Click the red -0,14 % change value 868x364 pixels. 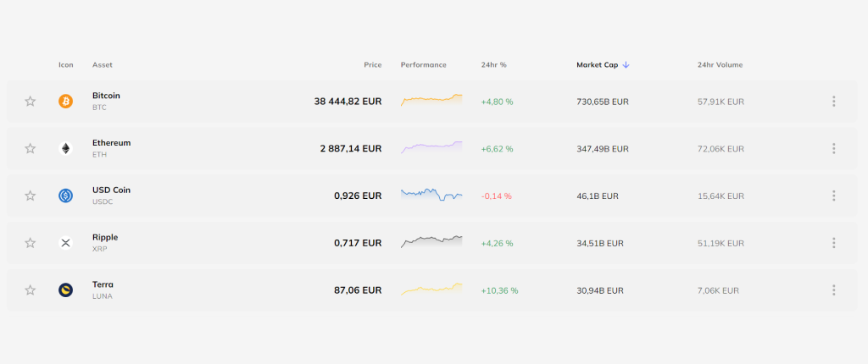497,196
